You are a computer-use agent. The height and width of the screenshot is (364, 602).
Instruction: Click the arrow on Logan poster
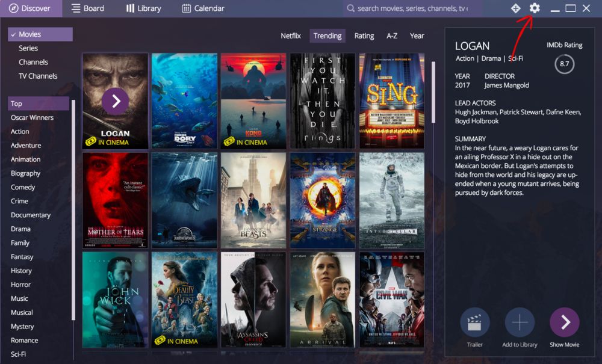[x=115, y=101]
